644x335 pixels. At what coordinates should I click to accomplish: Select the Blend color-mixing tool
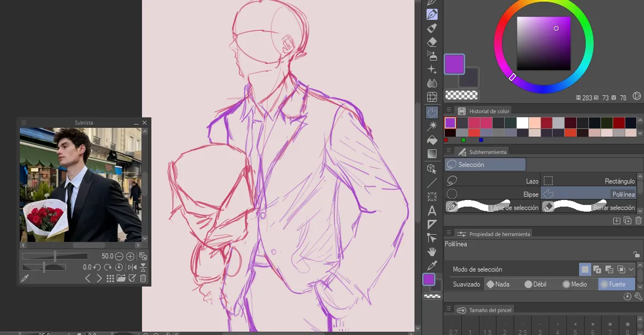pos(432,83)
